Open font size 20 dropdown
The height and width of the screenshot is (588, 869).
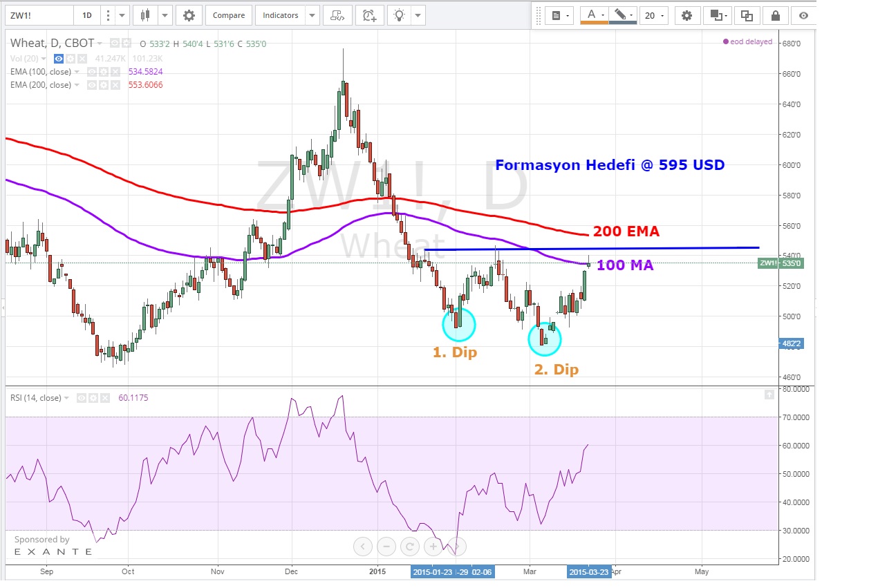point(653,15)
